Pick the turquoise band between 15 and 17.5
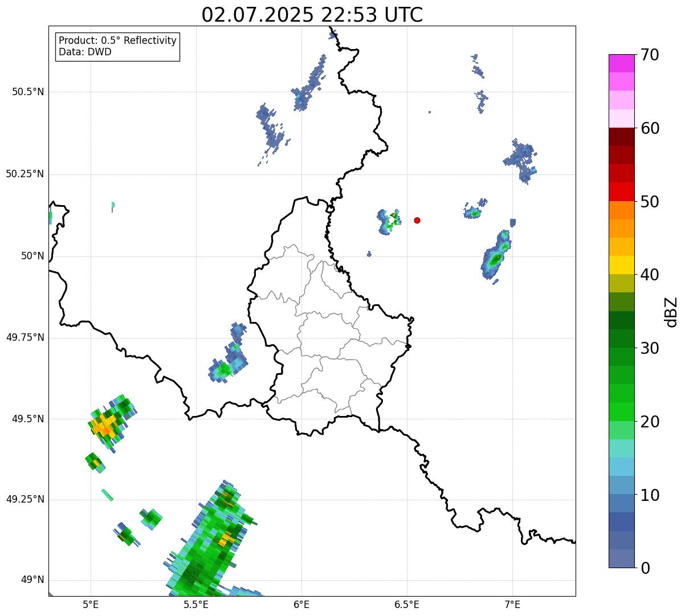This screenshot has width=685, height=616. pyautogui.click(x=622, y=448)
